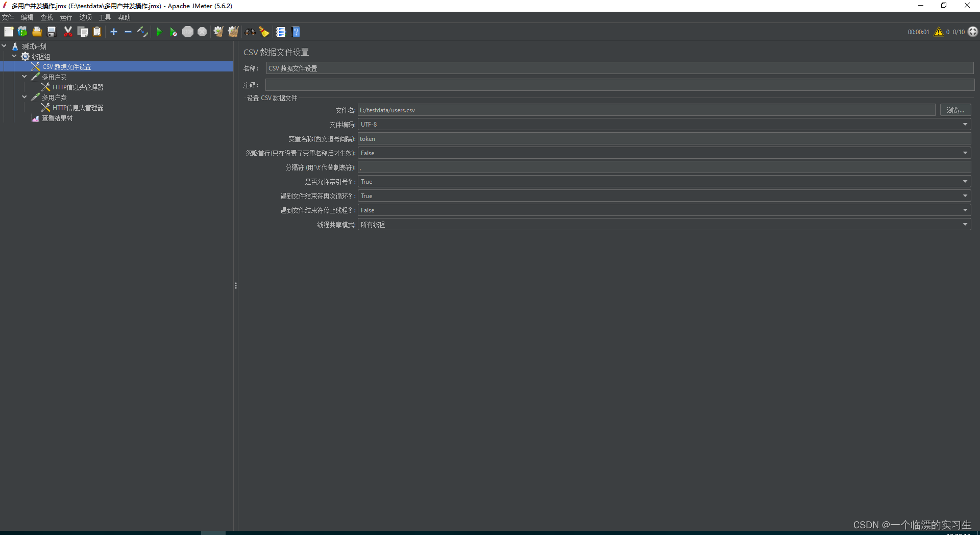Viewport: 980px width, 535px height.
Task: Click the warning triangle log icon
Action: pos(939,32)
